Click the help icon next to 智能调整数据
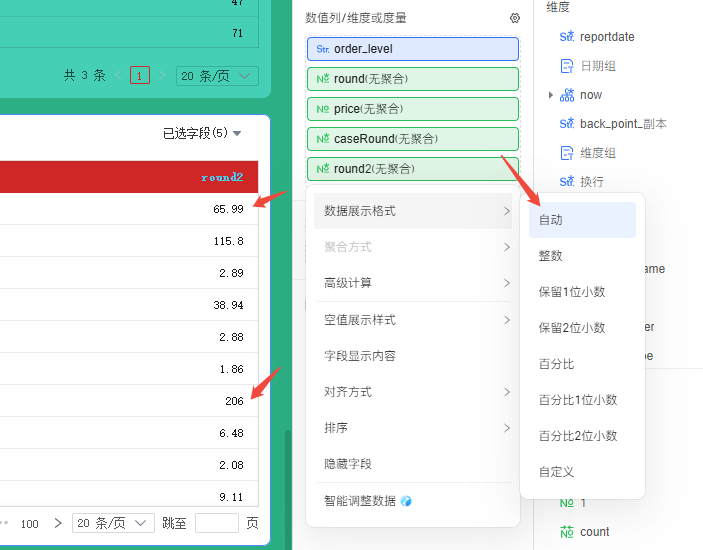The image size is (703, 550). (x=406, y=501)
